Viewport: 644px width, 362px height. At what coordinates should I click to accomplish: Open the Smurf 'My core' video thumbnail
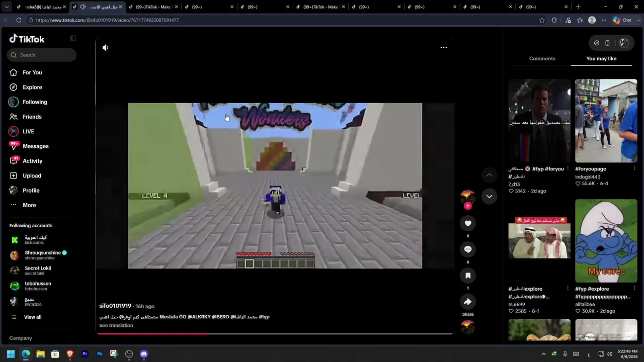(606, 241)
